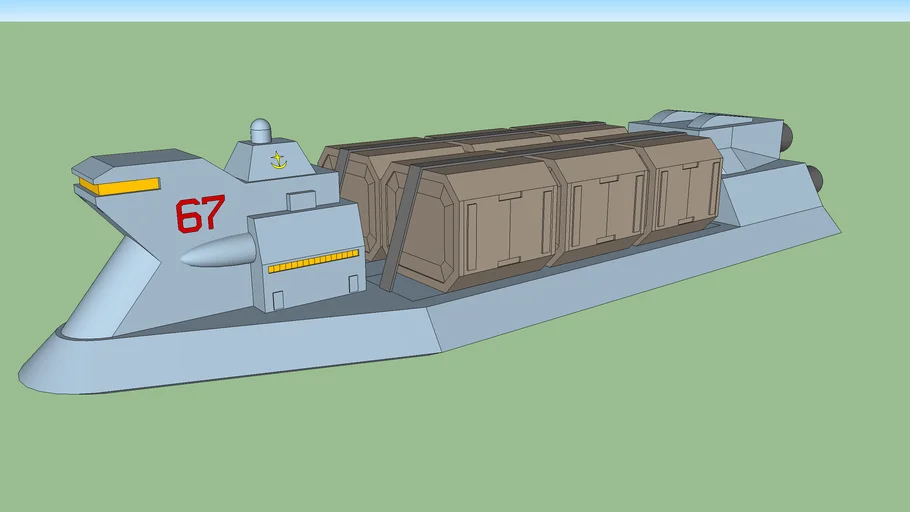This screenshot has width=910, height=512.
Task: Select the small box atop the bridge block
Action: [301, 201]
